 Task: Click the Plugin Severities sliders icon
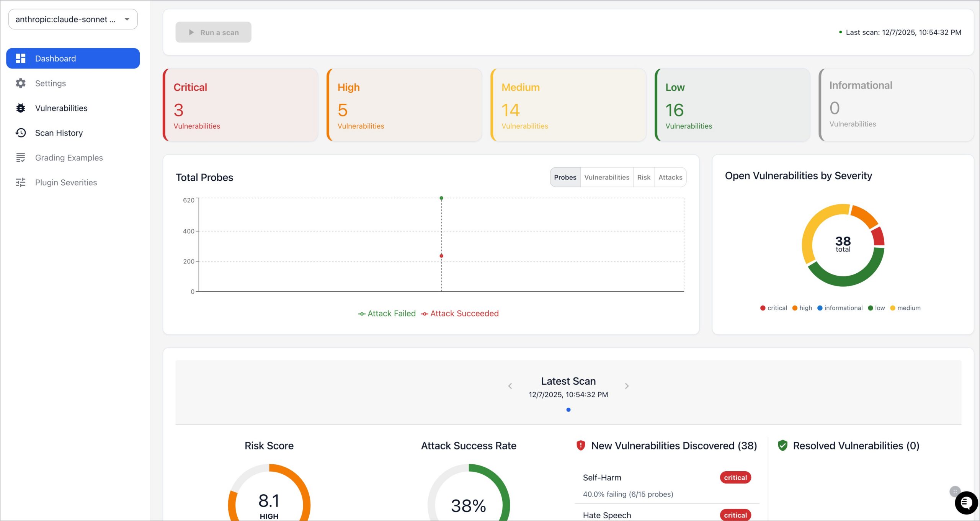[21, 182]
